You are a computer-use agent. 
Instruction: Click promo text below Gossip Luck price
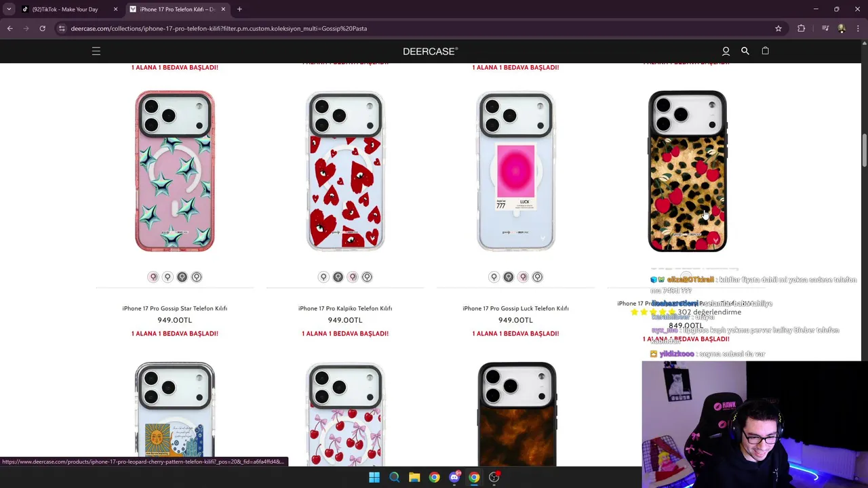515,333
